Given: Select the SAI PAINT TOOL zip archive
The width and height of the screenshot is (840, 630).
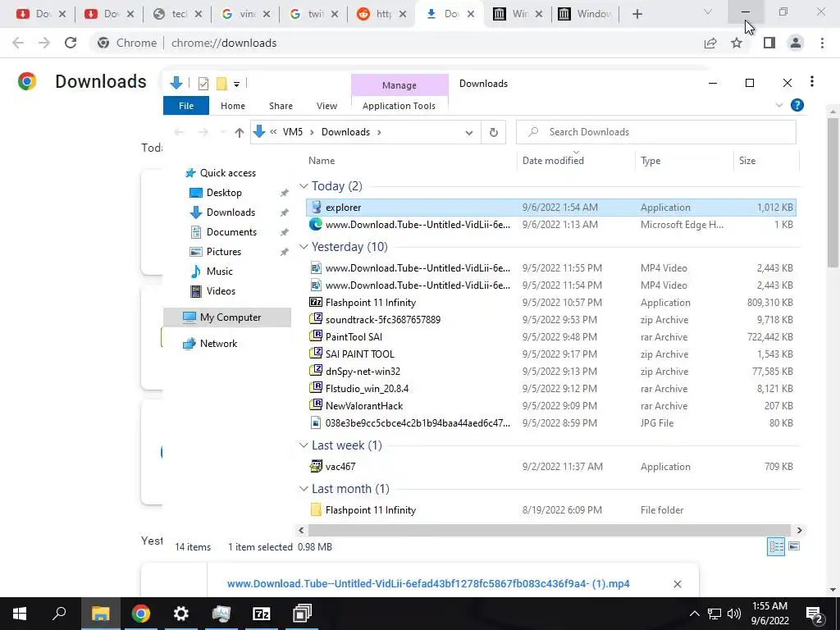Looking at the screenshot, I should [x=550, y=354].
